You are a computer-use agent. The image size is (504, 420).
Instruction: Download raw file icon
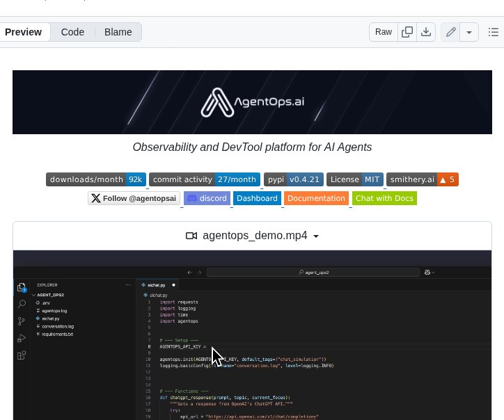pyautogui.click(x=426, y=32)
